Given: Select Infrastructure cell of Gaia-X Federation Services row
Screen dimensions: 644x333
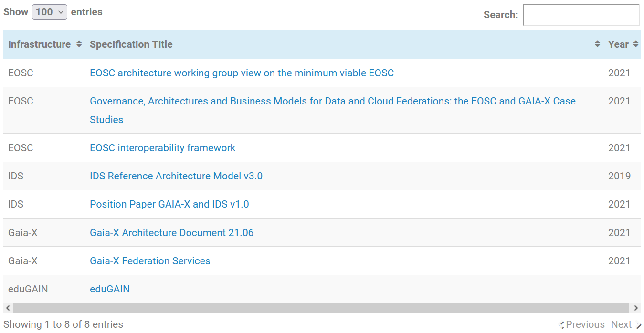Looking at the screenshot, I should [x=23, y=261].
